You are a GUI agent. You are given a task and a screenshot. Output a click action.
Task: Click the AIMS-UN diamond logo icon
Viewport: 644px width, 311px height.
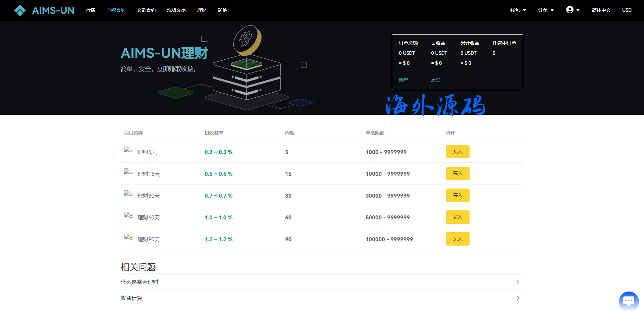(20, 10)
